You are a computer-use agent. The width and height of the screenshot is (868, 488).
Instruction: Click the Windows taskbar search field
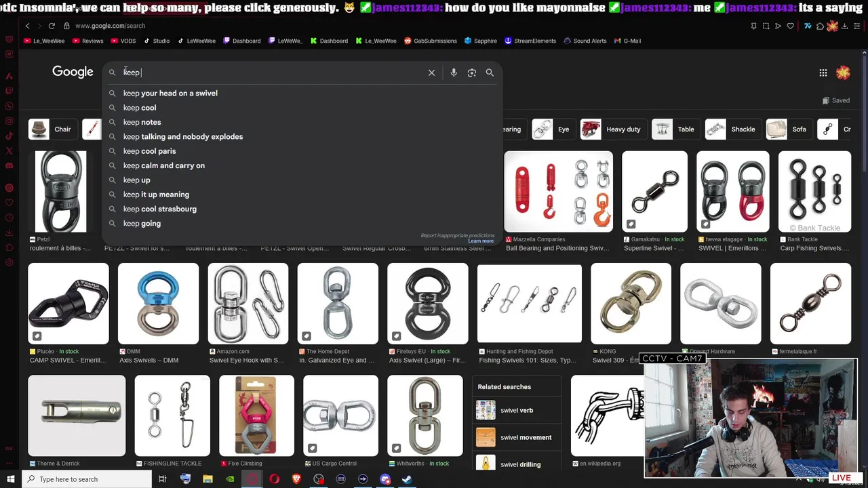coord(87,479)
